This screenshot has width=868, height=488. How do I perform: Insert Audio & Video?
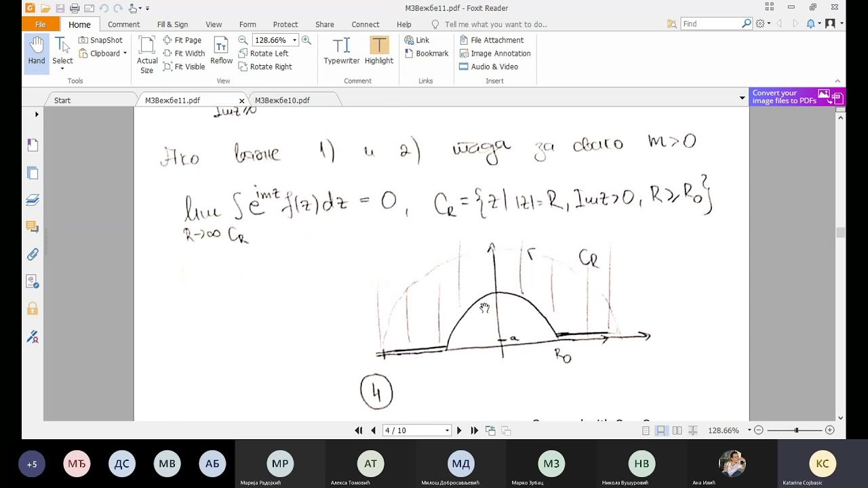489,66
